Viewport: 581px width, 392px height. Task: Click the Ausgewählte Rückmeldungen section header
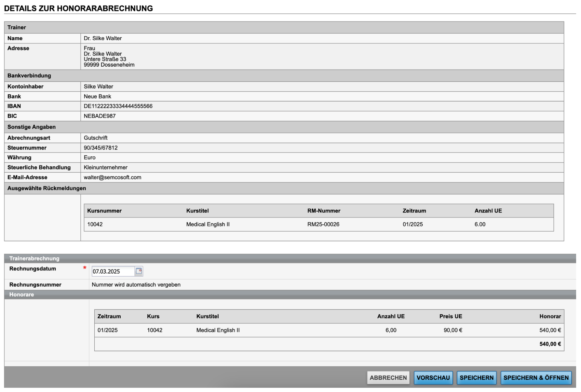click(47, 188)
